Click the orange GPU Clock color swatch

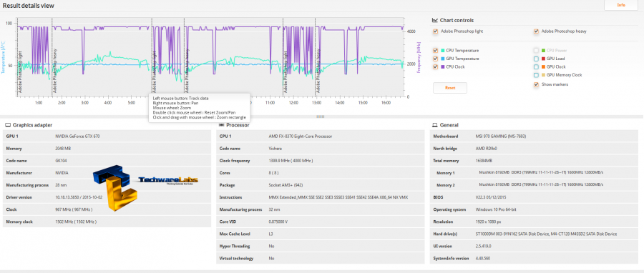pyautogui.click(x=543, y=66)
